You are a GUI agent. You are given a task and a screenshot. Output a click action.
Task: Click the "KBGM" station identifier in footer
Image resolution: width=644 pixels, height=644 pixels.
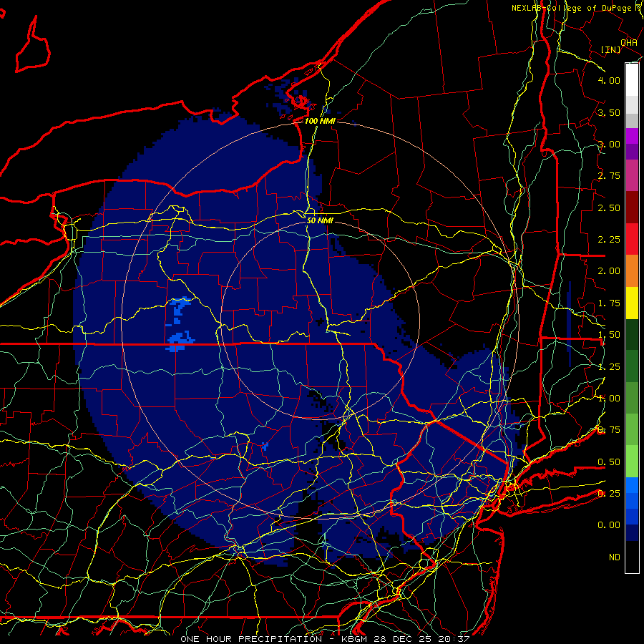pyautogui.click(x=355, y=639)
